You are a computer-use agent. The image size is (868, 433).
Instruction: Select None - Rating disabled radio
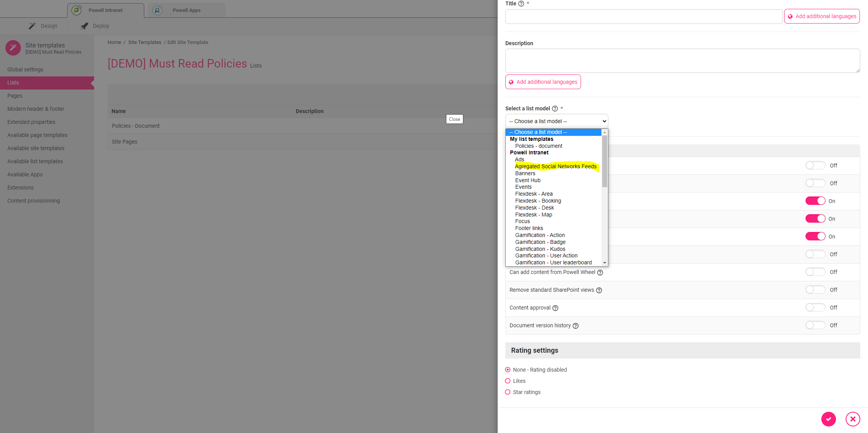(x=508, y=370)
